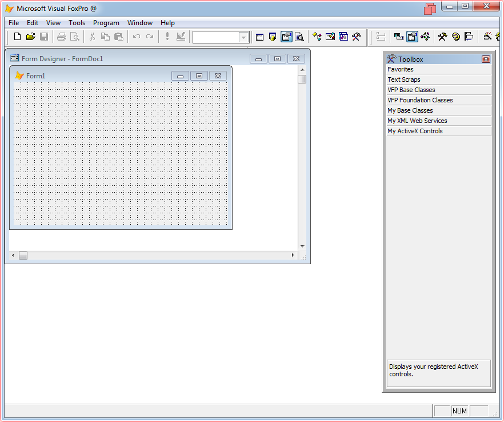This screenshot has width=504, height=422.
Task: Launch the Form Builder wand icon
Action: (x=487, y=37)
